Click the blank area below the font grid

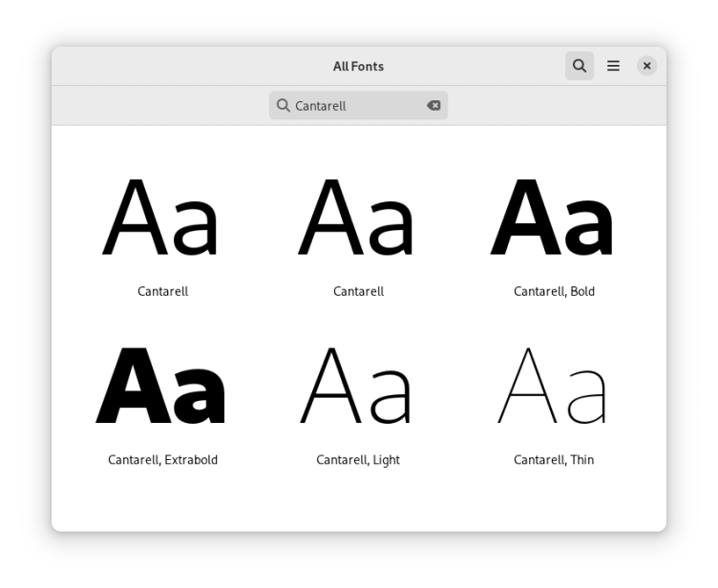(x=358, y=504)
